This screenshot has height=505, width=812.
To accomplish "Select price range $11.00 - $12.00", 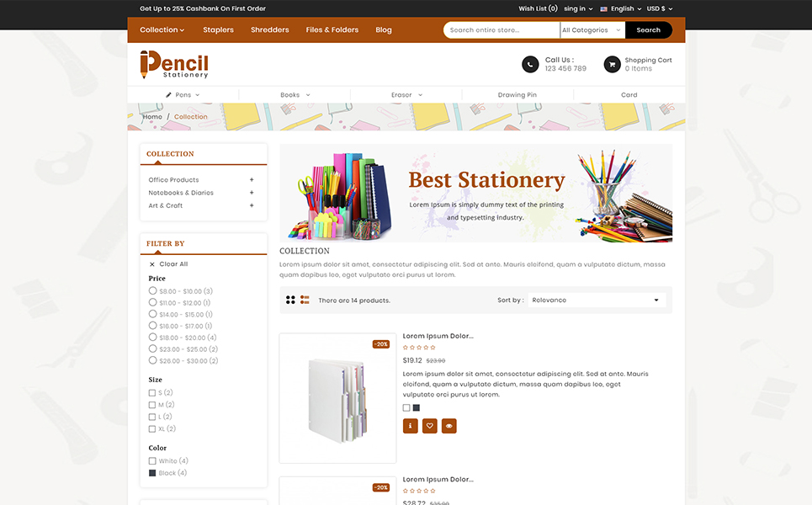I will pos(153,302).
